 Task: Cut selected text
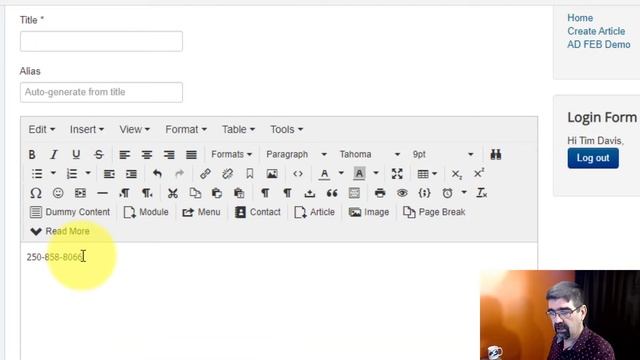(x=173, y=193)
